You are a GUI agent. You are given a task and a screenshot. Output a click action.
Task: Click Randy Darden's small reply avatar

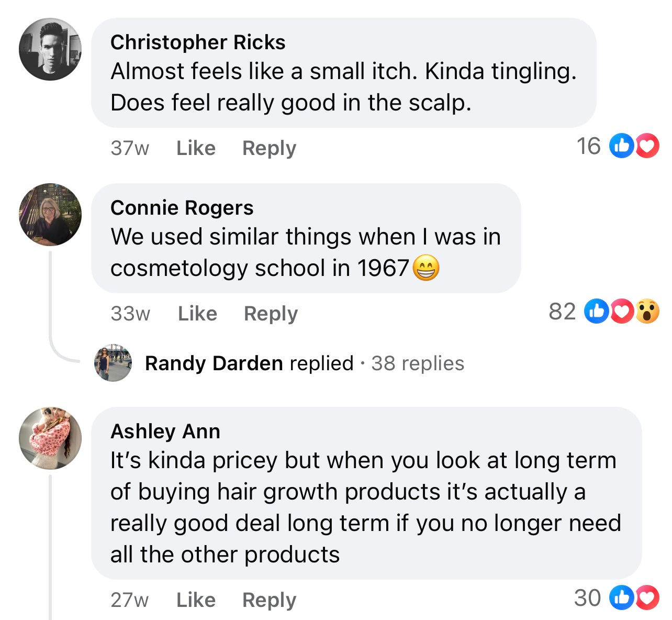point(113,363)
